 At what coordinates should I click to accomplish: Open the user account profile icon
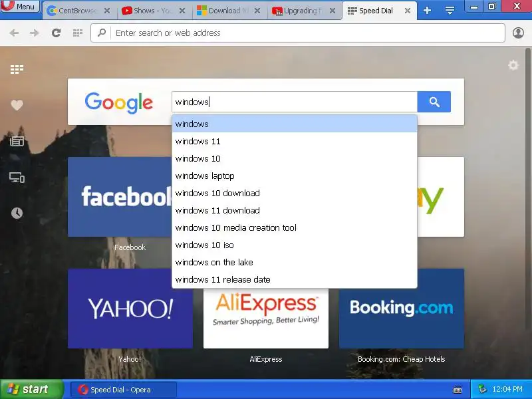[x=518, y=33]
